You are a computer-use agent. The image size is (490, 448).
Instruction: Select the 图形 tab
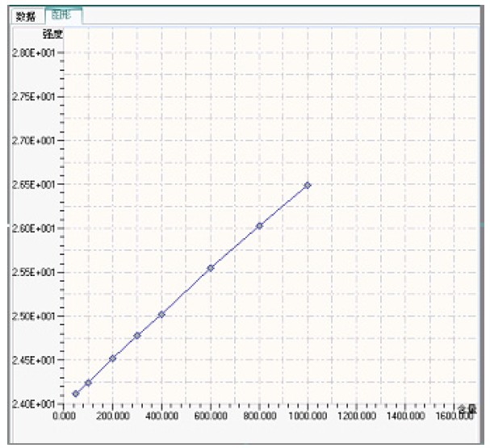61,15
